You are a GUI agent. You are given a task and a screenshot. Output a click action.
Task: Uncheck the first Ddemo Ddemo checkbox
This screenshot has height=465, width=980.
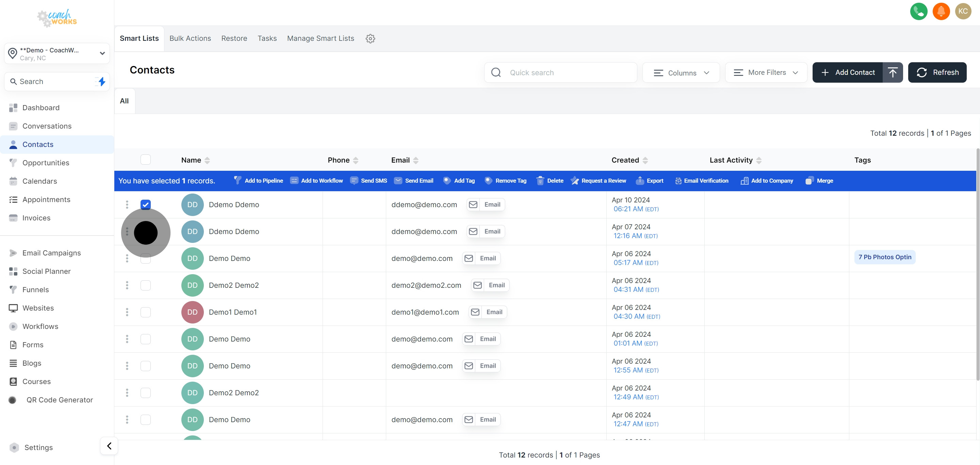click(146, 204)
